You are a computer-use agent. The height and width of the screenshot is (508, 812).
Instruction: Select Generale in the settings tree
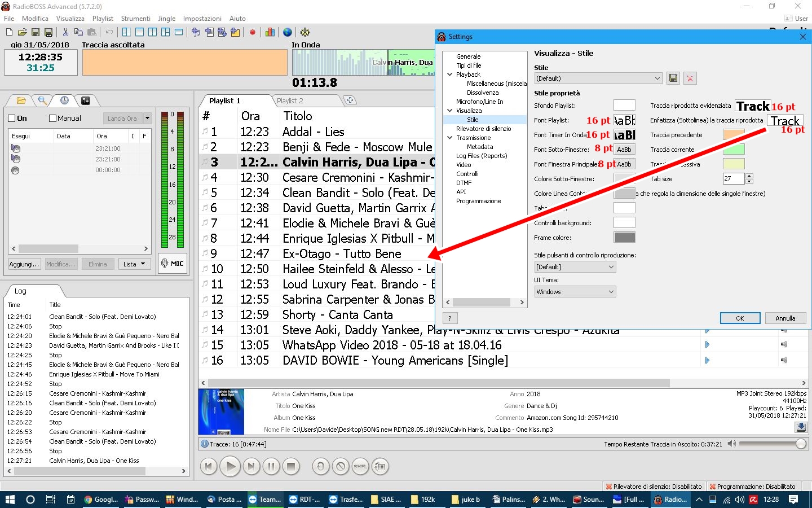[x=468, y=56]
